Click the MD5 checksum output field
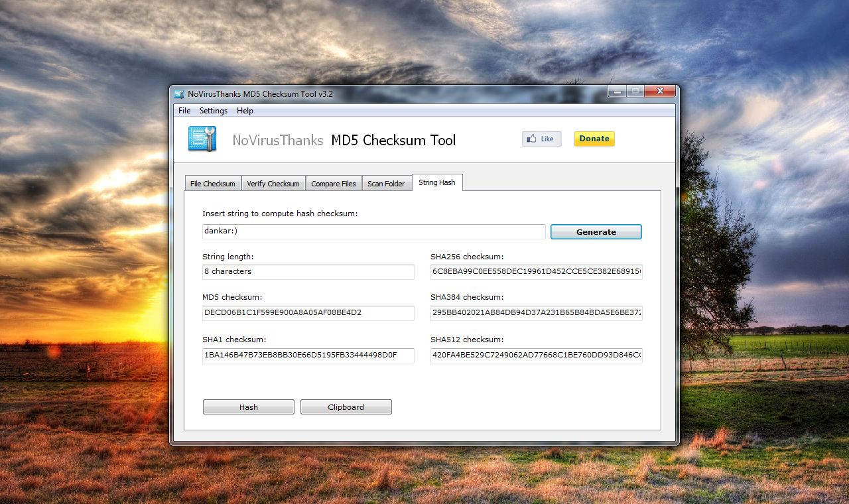The width and height of the screenshot is (849, 504). [308, 313]
